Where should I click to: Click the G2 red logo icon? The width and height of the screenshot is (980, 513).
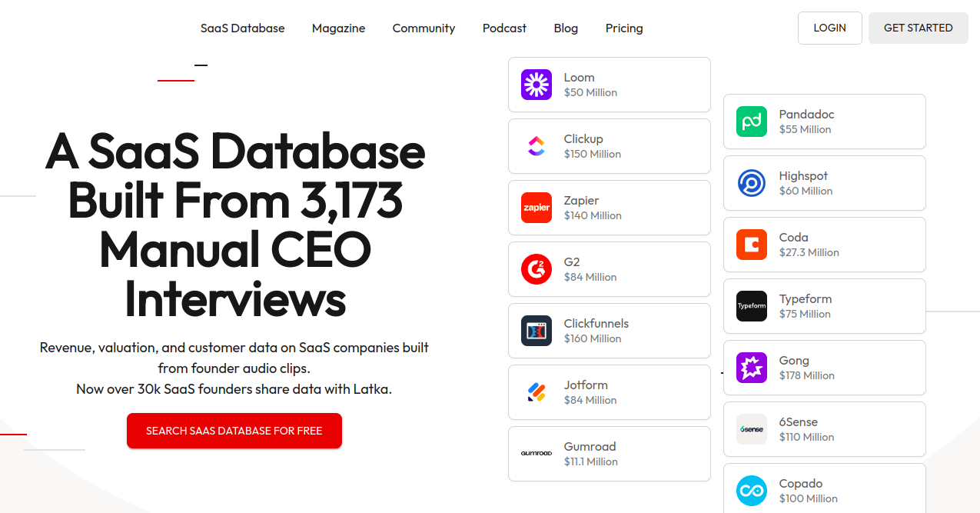pyautogui.click(x=537, y=269)
